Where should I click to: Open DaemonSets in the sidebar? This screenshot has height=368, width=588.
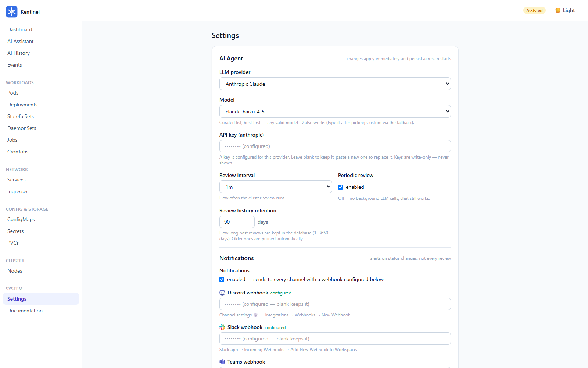click(41, 128)
